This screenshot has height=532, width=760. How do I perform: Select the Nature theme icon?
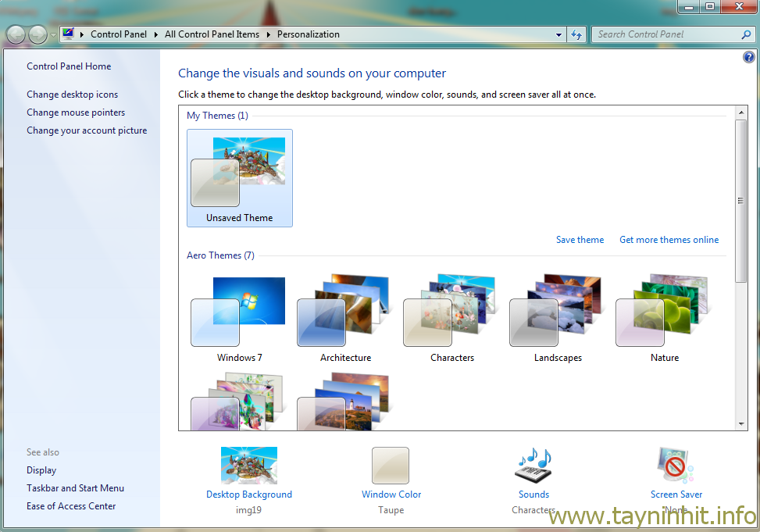point(664,312)
